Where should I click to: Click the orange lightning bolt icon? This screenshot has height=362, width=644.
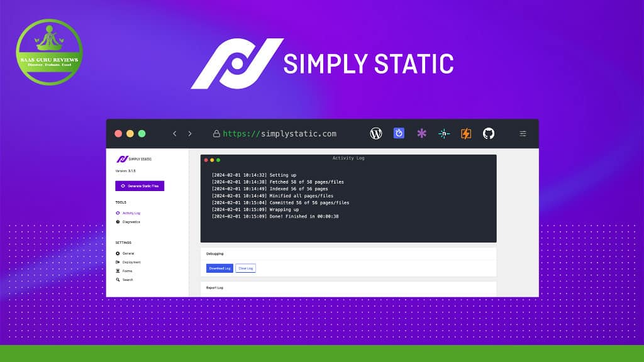point(466,133)
